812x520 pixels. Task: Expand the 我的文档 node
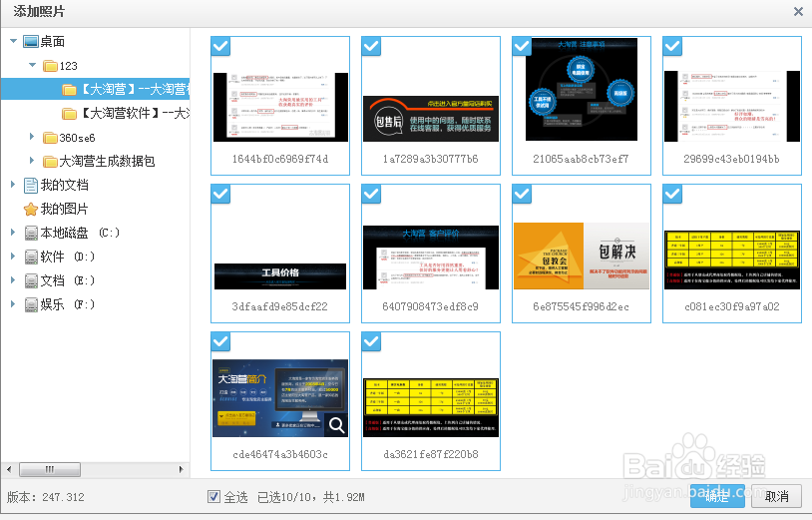pos(13,185)
